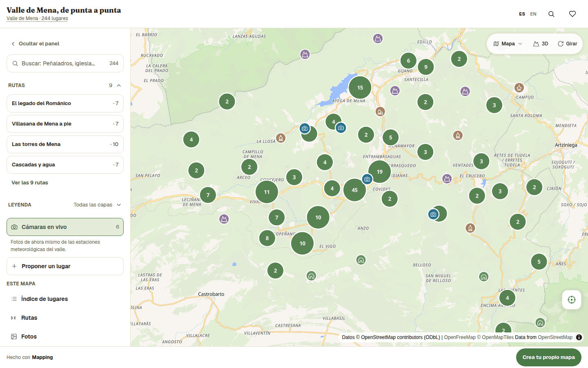Click the building marker near Ayega de Mena
The image size is (588, 368).
380,112
